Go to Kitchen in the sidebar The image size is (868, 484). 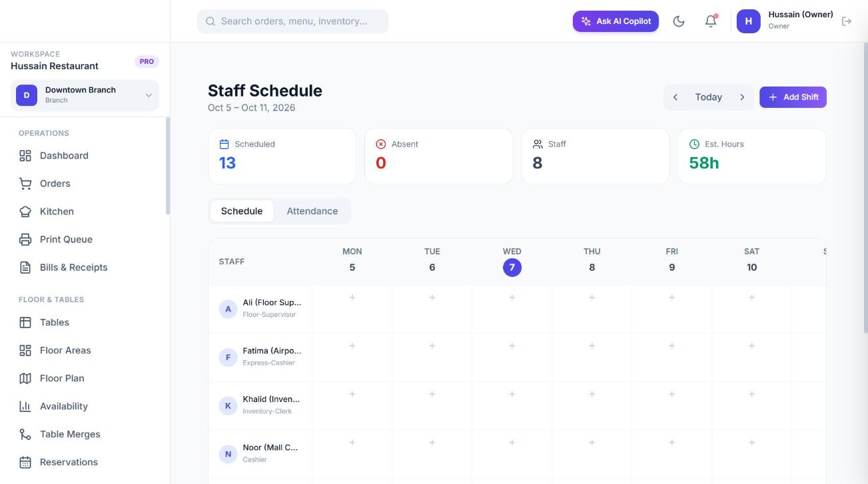tap(85, 212)
